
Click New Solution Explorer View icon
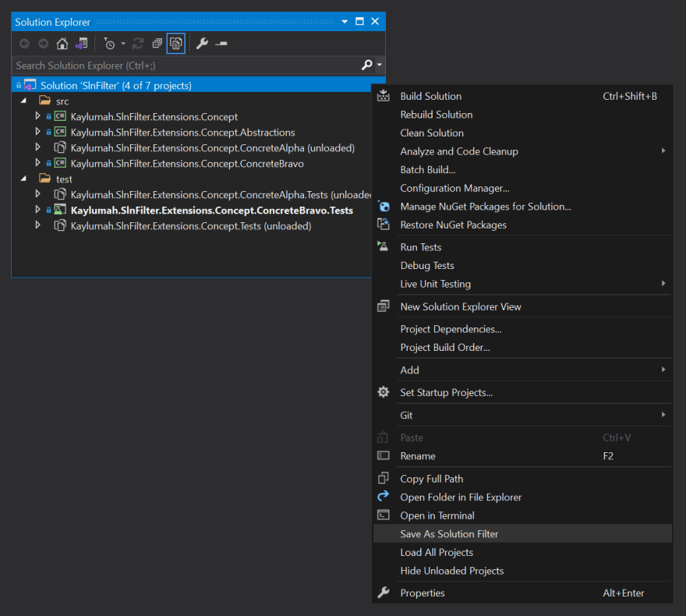(384, 306)
